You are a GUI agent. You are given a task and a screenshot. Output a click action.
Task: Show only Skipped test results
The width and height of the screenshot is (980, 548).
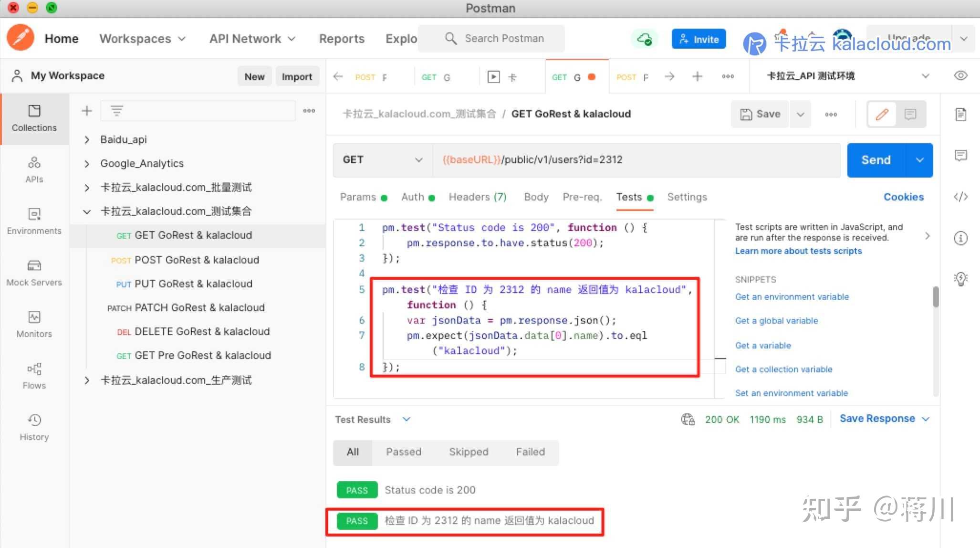[468, 452]
